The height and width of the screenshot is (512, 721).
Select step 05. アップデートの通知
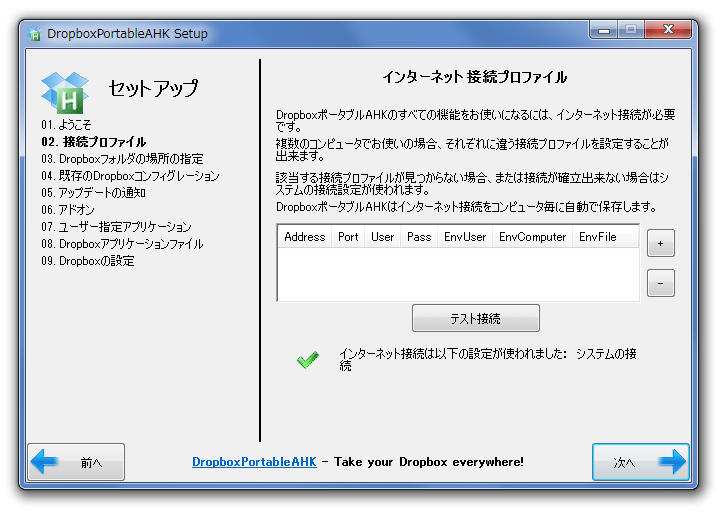(x=93, y=193)
